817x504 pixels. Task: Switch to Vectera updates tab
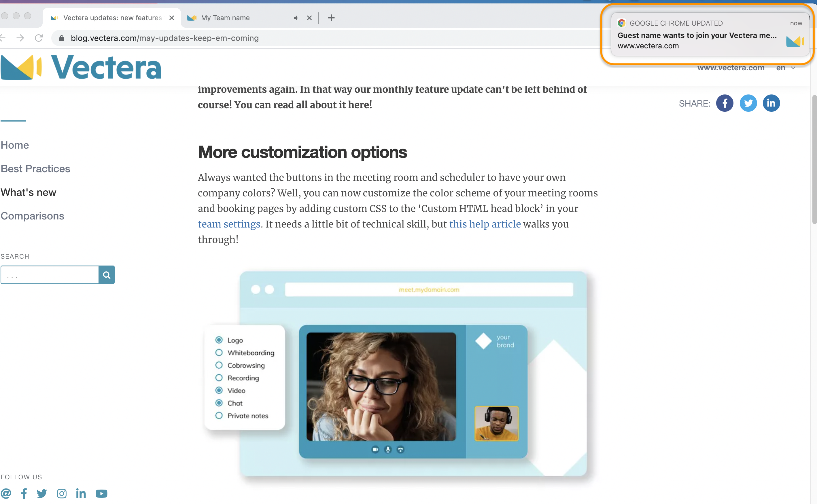point(112,18)
